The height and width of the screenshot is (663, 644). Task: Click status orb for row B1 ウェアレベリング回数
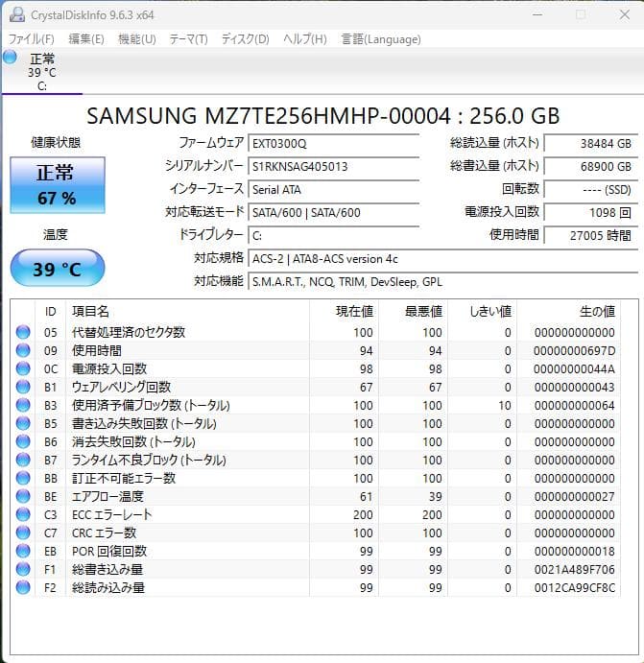click(x=23, y=387)
